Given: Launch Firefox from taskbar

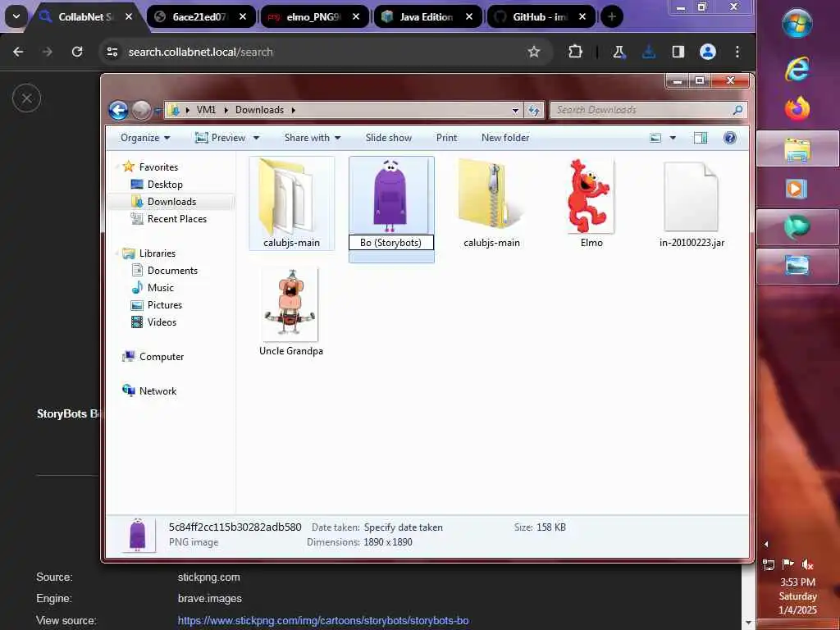Looking at the screenshot, I should pos(797,109).
